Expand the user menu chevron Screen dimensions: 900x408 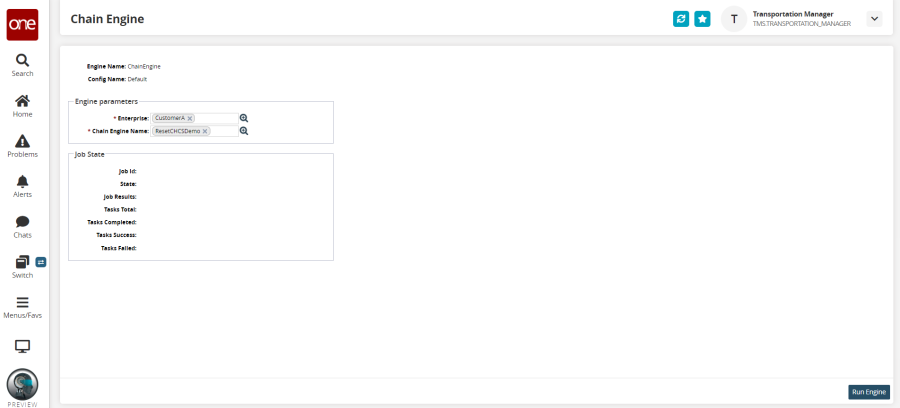point(874,19)
